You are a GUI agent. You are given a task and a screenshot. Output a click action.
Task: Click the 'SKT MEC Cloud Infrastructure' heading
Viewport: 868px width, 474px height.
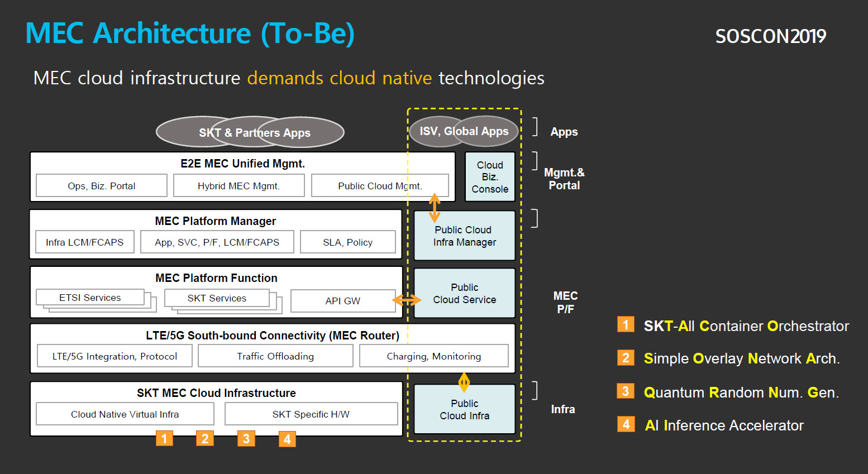pyautogui.click(x=216, y=393)
